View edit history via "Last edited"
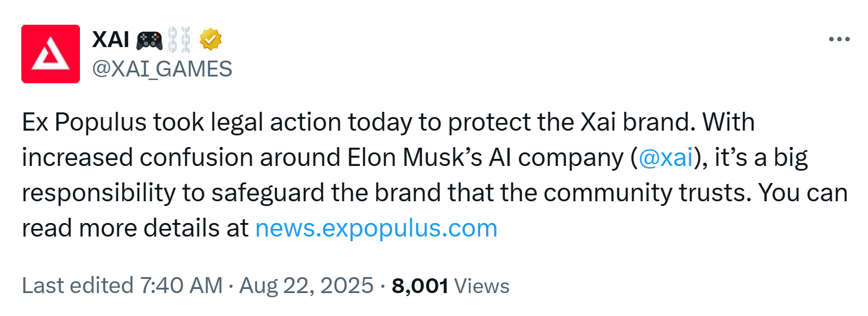Viewport: 868px width, 316px height. [78, 286]
